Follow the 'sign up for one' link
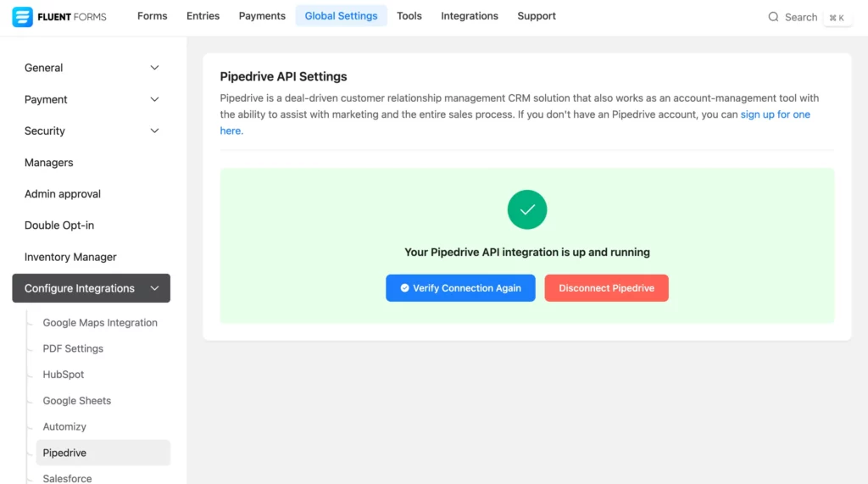The height and width of the screenshot is (484, 868). (775, 114)
